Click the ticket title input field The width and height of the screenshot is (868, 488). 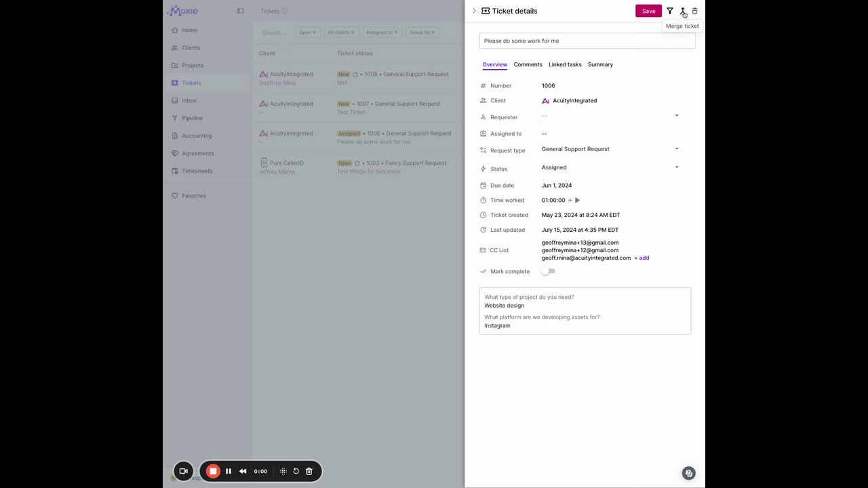pyautogui.click(x=587, y=41)
